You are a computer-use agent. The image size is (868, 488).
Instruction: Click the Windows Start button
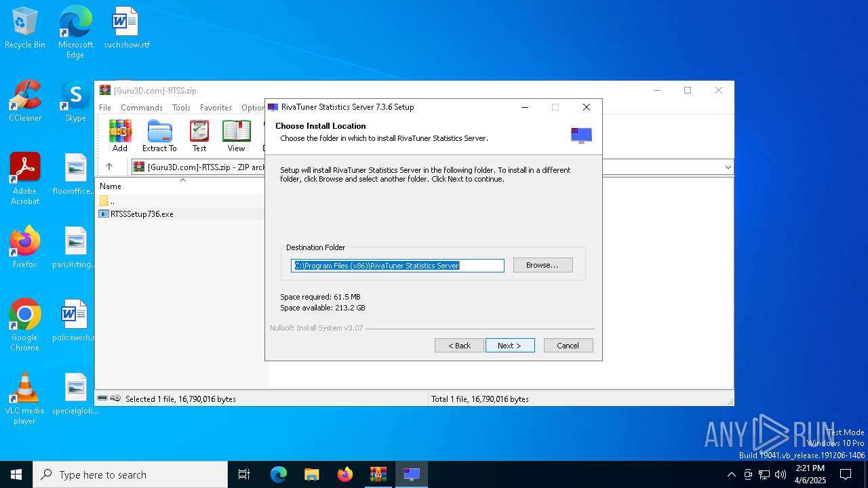(x=16, y=474)
